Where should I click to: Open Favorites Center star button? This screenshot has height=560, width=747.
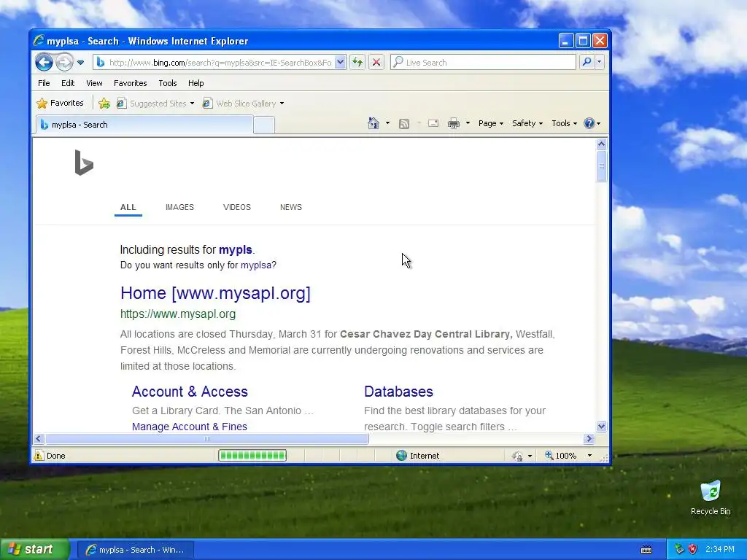(60, 103)
